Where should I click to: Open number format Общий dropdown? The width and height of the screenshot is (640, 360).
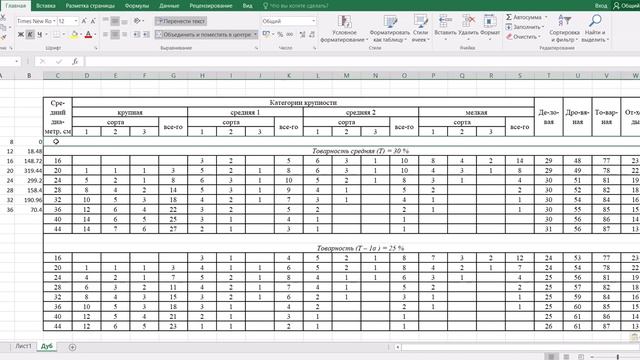click(x=313, y=21)
